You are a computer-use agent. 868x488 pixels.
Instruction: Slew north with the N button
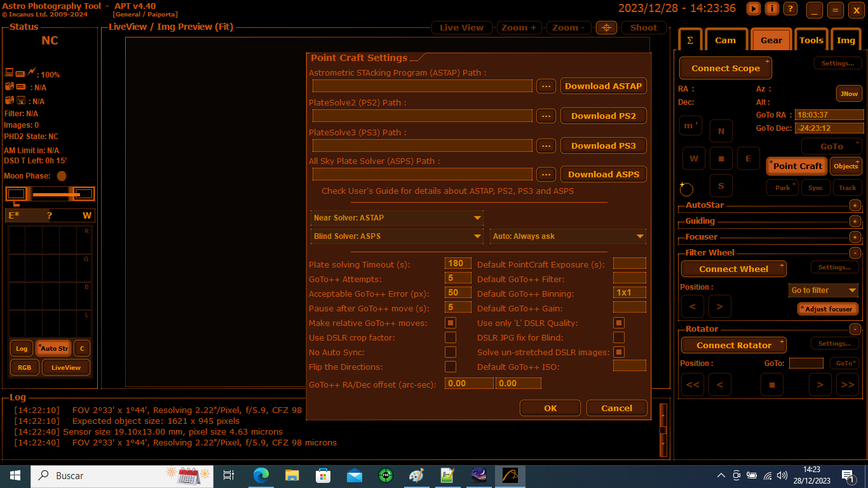(721, 131)
